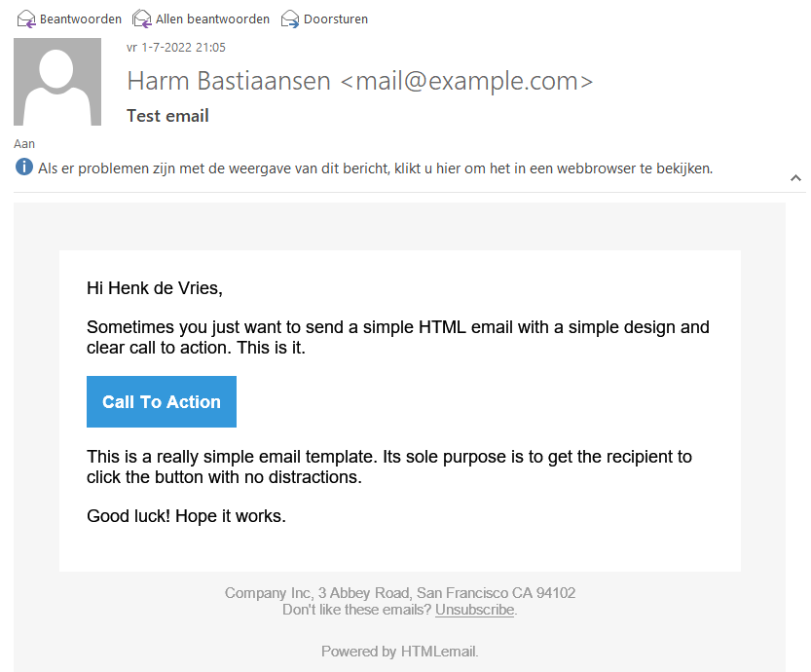The image size is (811, 672).
Task: Choose the "Allen beantwoorden" text label
Action: (212, 19)
